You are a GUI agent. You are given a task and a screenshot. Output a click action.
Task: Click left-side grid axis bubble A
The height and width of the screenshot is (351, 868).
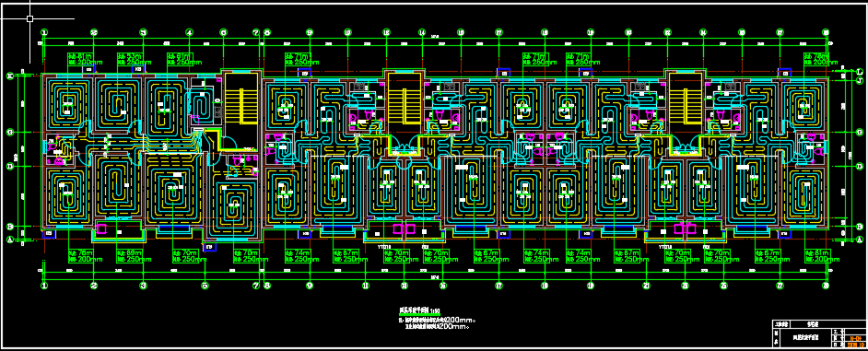click(x=9, y=240)
